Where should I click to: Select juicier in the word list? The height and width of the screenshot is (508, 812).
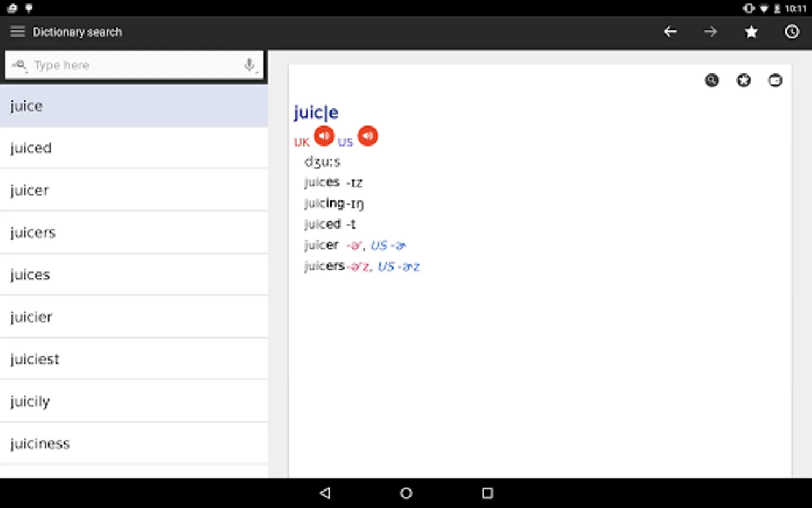(x=134, y=317)
